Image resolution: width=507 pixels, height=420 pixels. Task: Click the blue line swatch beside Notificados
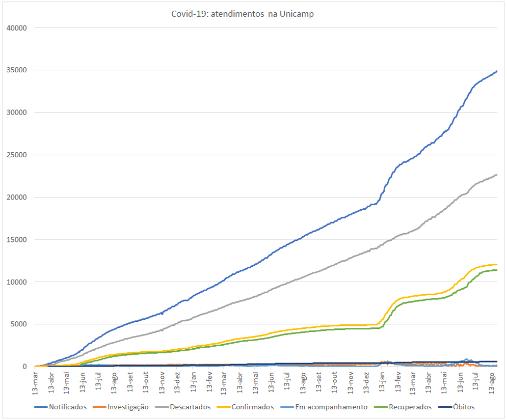[41, 407]
